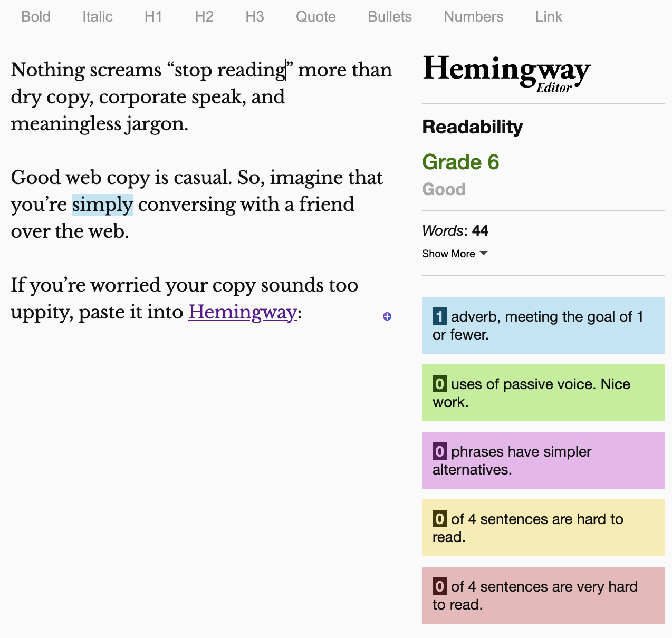Click the blue plus icon beside the text
Screen dimensions: 672x638
coord(387,316)
